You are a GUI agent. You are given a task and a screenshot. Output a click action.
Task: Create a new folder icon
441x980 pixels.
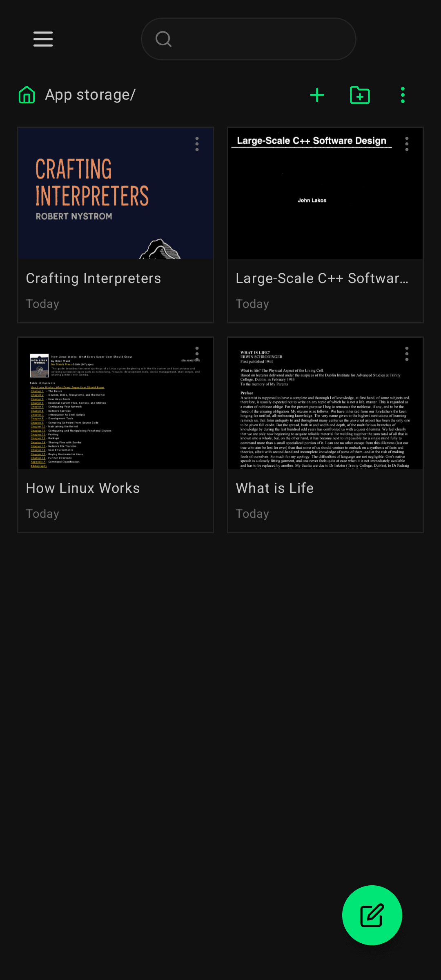point(360,95)
